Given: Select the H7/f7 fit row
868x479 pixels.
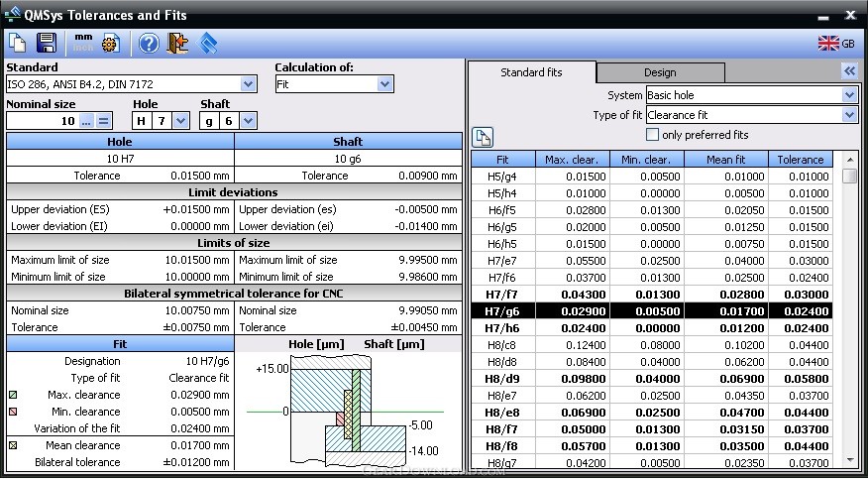Looking at the screenshot, I should point(652,295).
